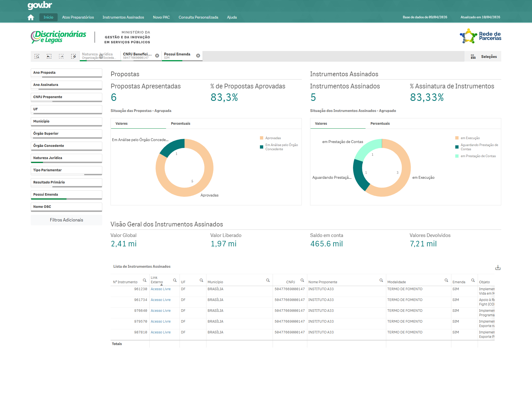Remove CNPJ Beneficiário selection
This screenshot has width=532, height=416.
157,56
